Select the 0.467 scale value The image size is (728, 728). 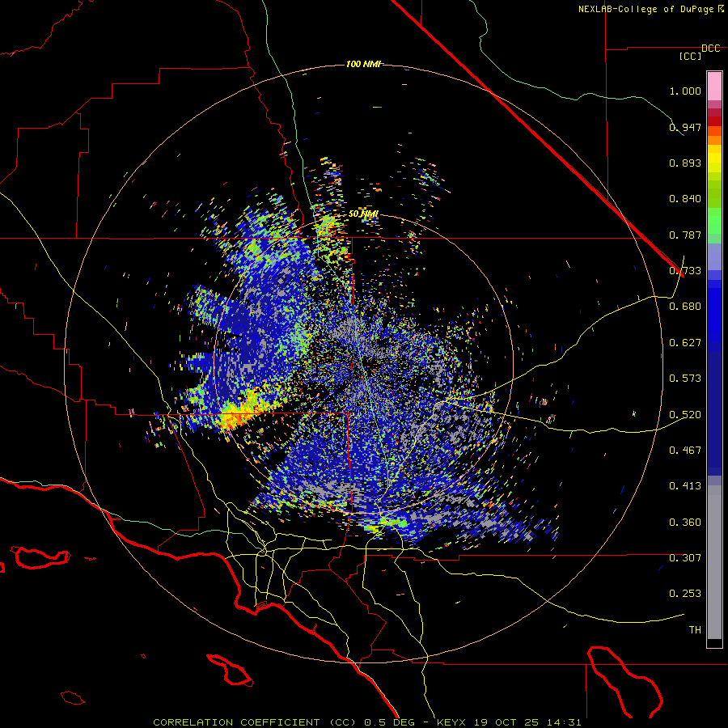point(685,451)
